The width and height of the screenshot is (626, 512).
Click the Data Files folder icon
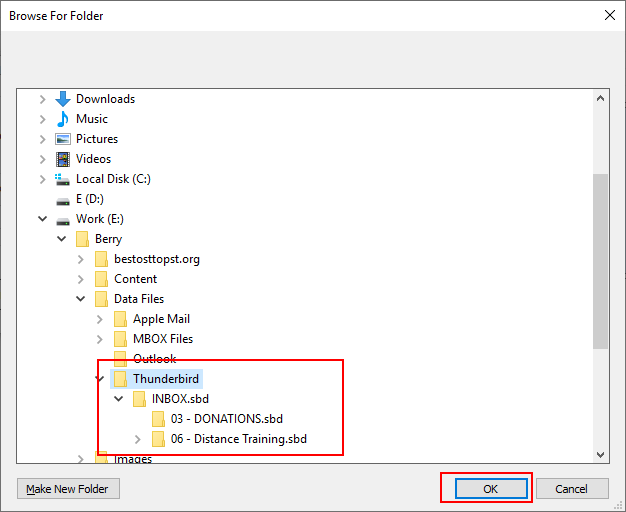pos(101,299)
